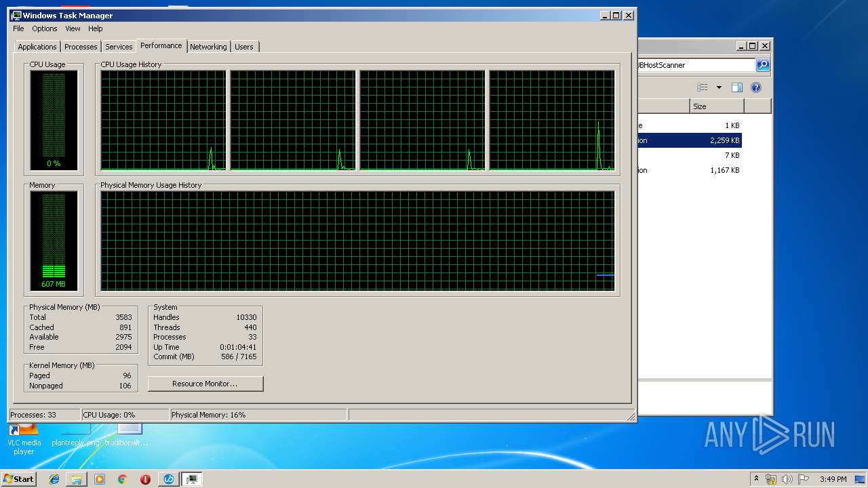Select the 1,167 KB file row

[x=689, y=170]
